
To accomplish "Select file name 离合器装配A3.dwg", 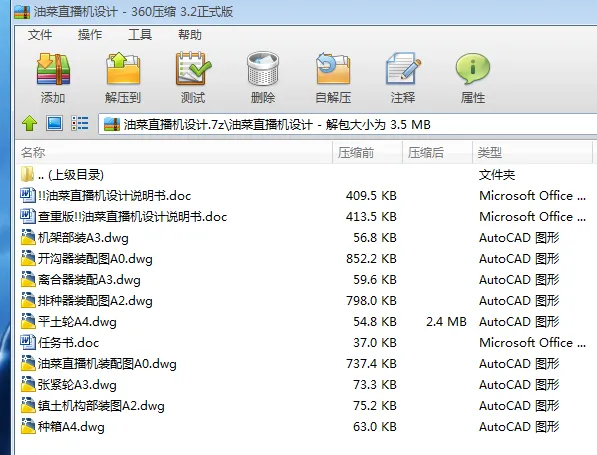I will coord(89,280).
